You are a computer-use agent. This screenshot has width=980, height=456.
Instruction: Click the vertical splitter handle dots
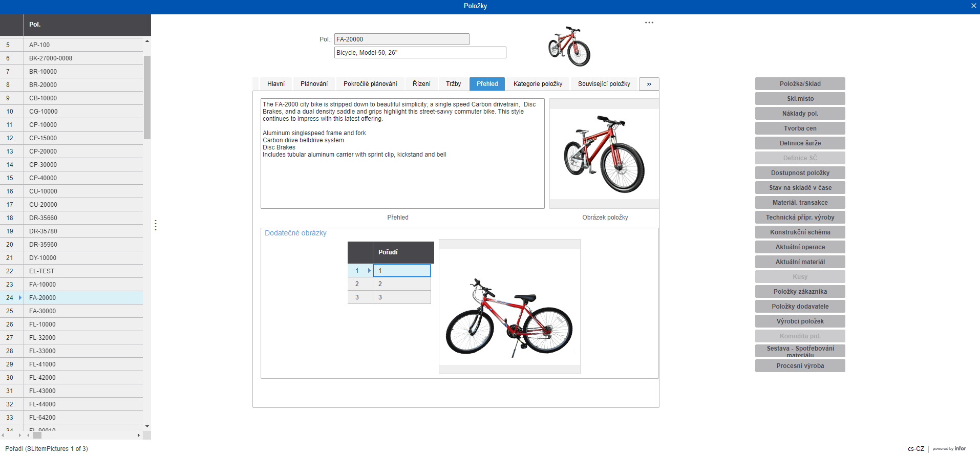pyautogui.click(x=155, y=225)
